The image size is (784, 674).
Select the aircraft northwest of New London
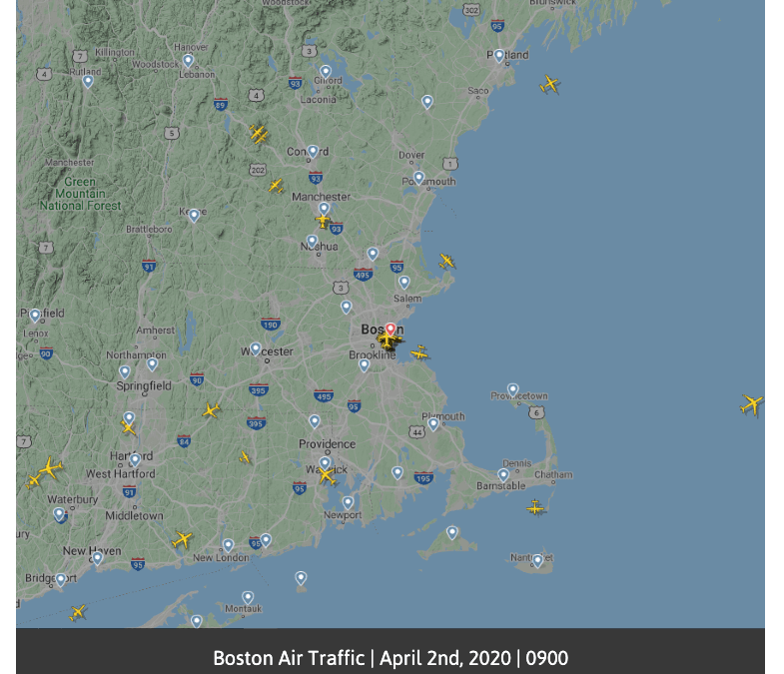(x=182, y=540)
